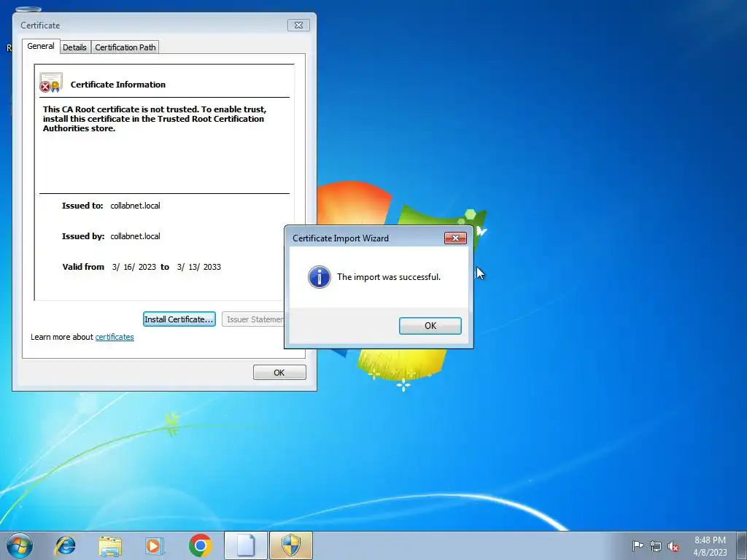Open the certificates help link
The image size is (747, 560).
pos(115,337)
